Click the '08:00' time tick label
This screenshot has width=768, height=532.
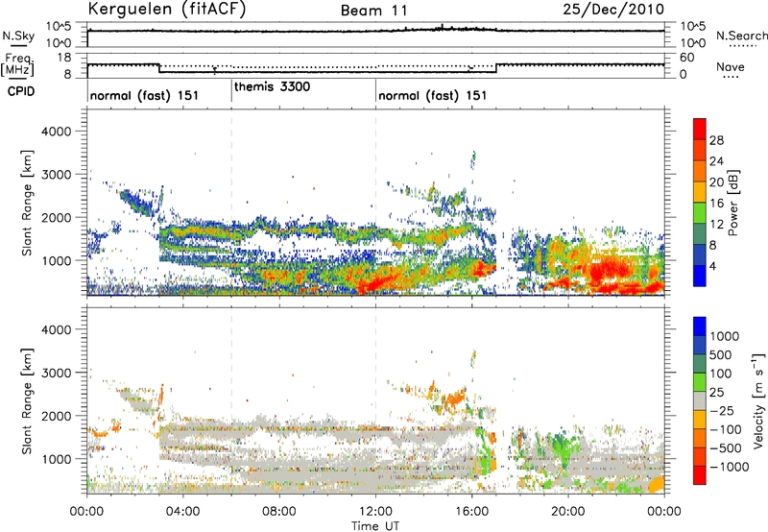[278, 512]
